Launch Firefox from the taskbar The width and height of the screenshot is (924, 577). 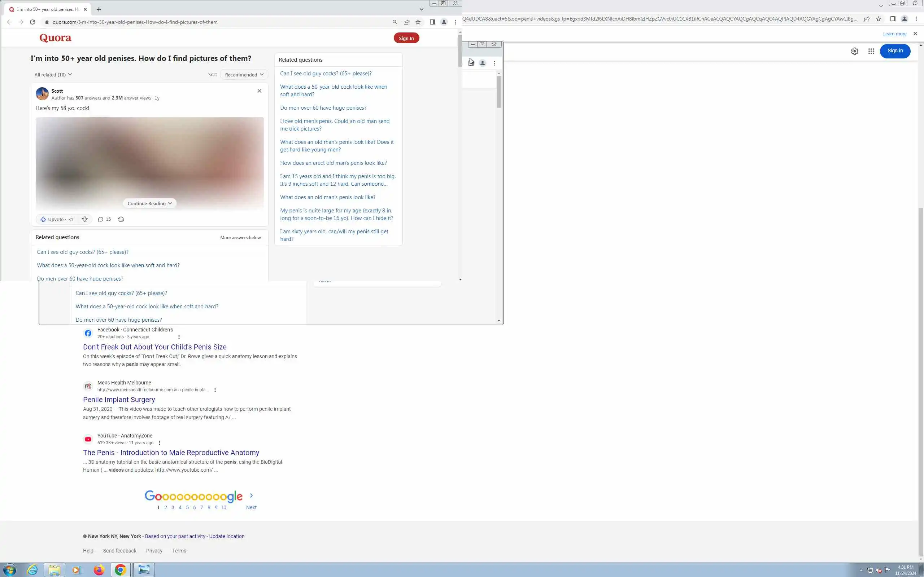pyautogui.click(x=99, y=570)
